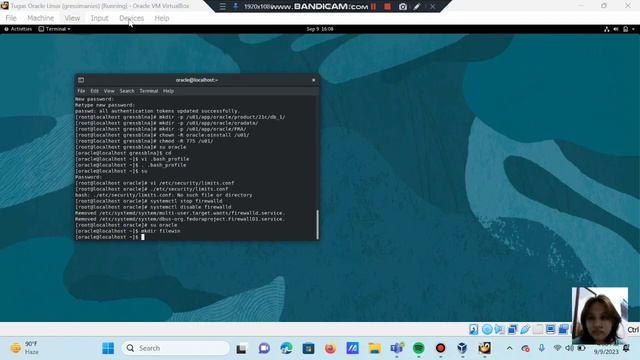The image size is (640, 360).
Task: Click the Bandicam hamburger menu icon
Action: [222, 7]
